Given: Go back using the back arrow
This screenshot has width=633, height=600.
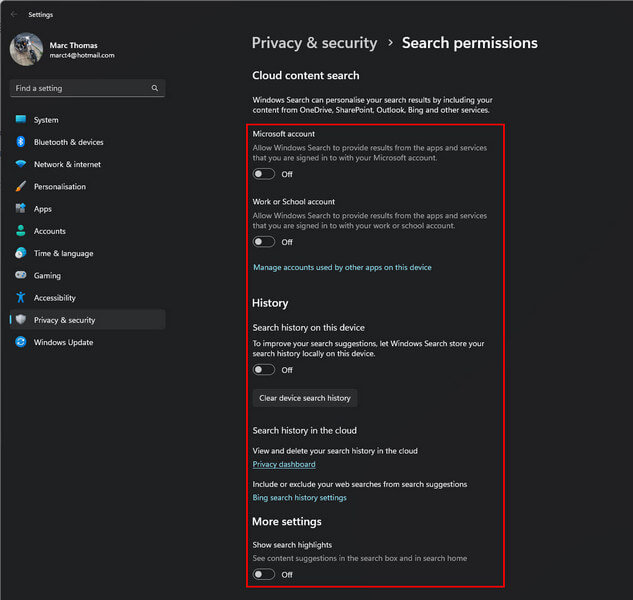Looking at the screenshot, I should (14, 15).
